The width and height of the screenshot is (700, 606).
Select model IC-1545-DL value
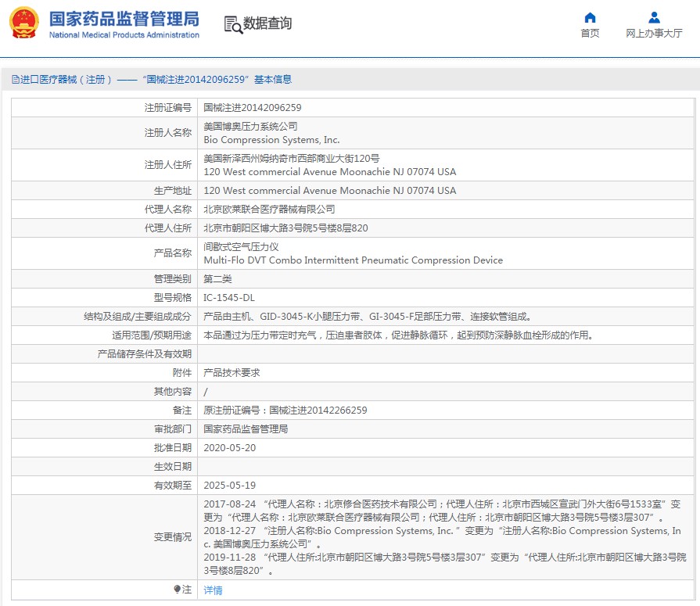[229, 298]
